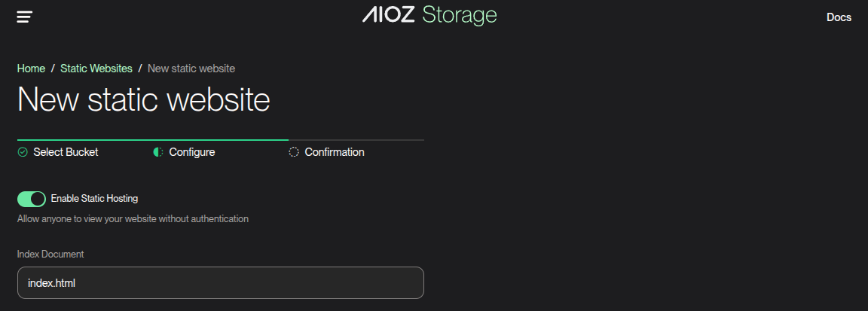Click the New static website page heading

143,100
